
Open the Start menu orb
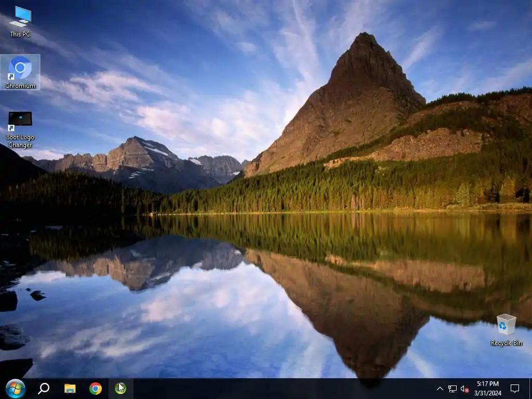coord(15,389)
